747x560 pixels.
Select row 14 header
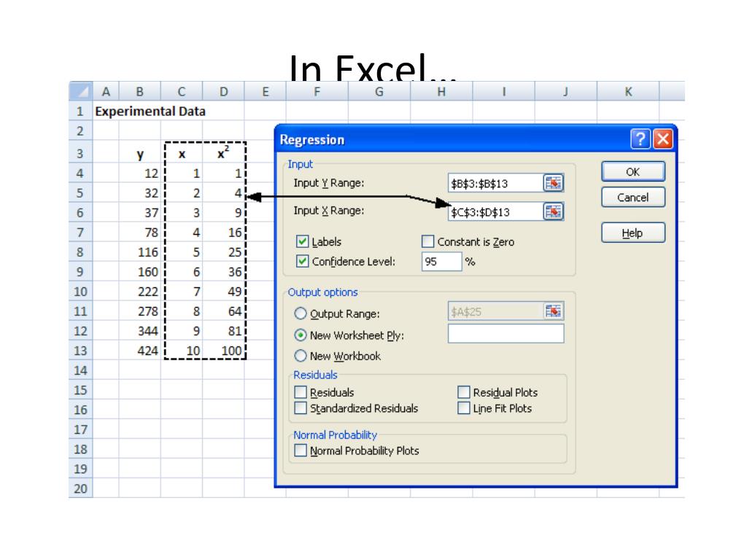(x=80, y=370)
